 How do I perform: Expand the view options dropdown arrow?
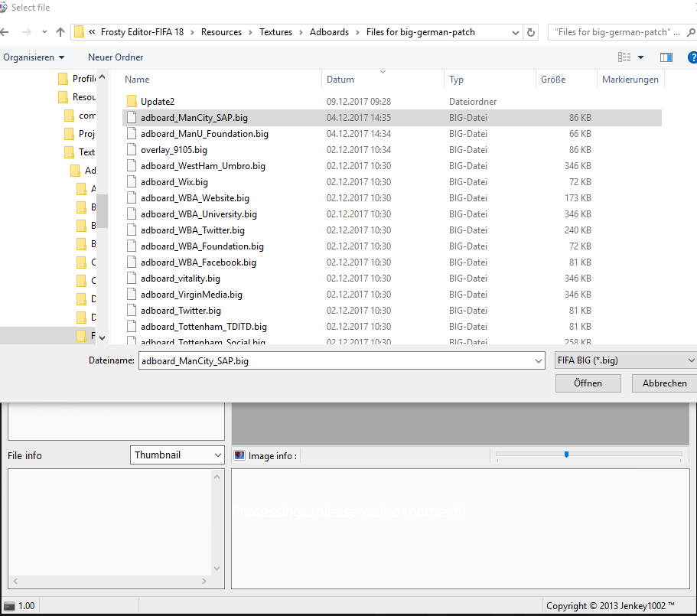640,57
